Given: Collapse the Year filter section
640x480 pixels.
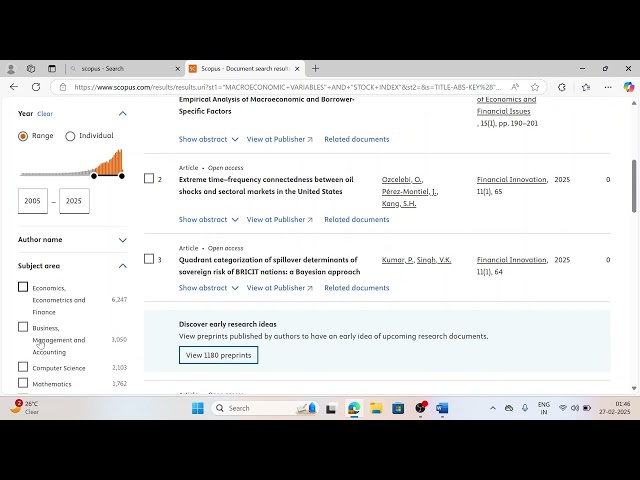Looking at the screenshot, I should [x=122, y=113].
